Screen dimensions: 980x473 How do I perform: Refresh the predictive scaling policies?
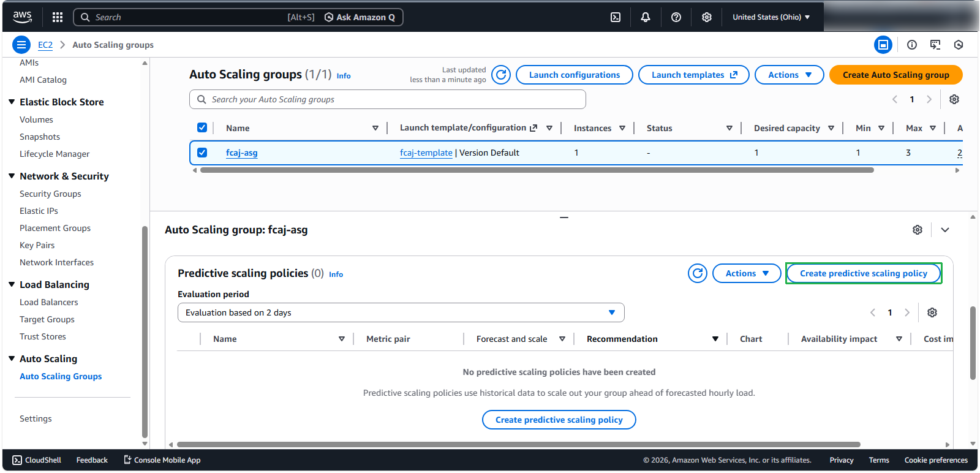pyautogui.click(x=698, y=273)
